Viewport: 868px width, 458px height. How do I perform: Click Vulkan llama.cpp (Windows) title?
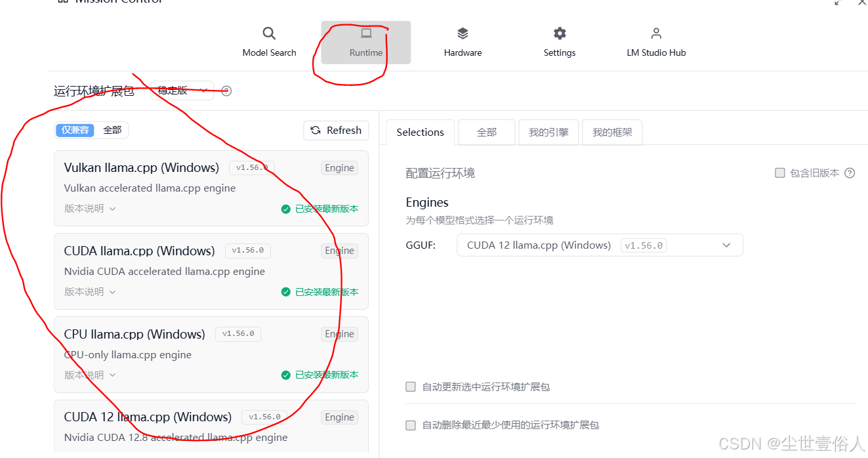click(142, 167)
